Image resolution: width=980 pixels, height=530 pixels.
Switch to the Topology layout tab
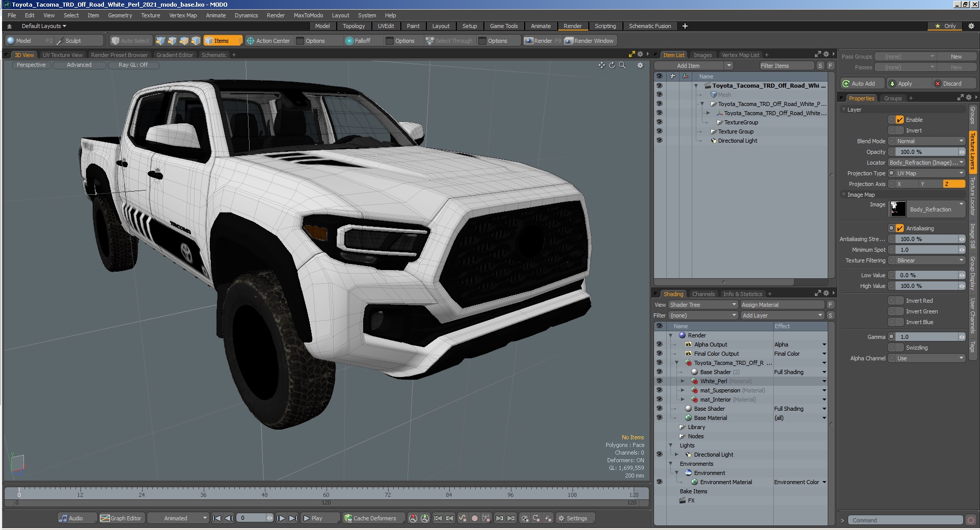[353, 26]
